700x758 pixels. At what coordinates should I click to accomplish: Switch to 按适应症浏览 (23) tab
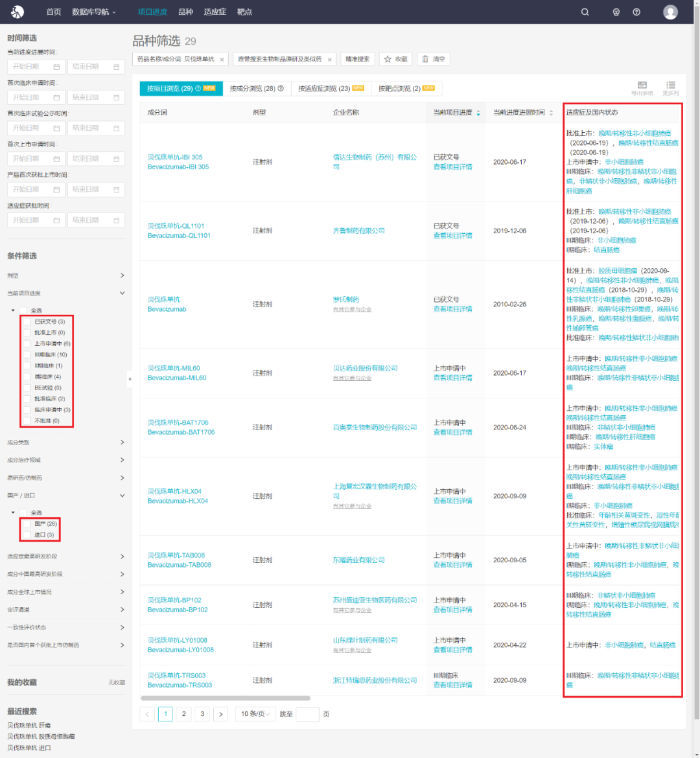click(x=331, y=89)
